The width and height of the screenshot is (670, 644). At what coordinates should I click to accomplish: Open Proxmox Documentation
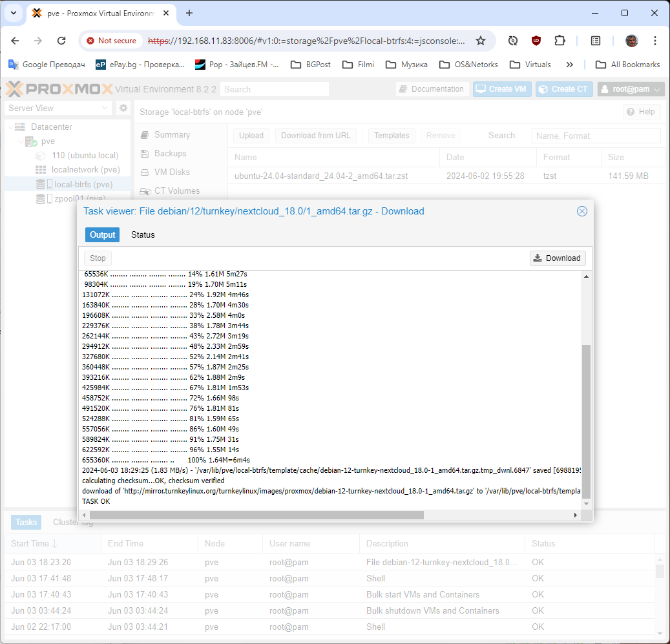(x=432, y=89)
